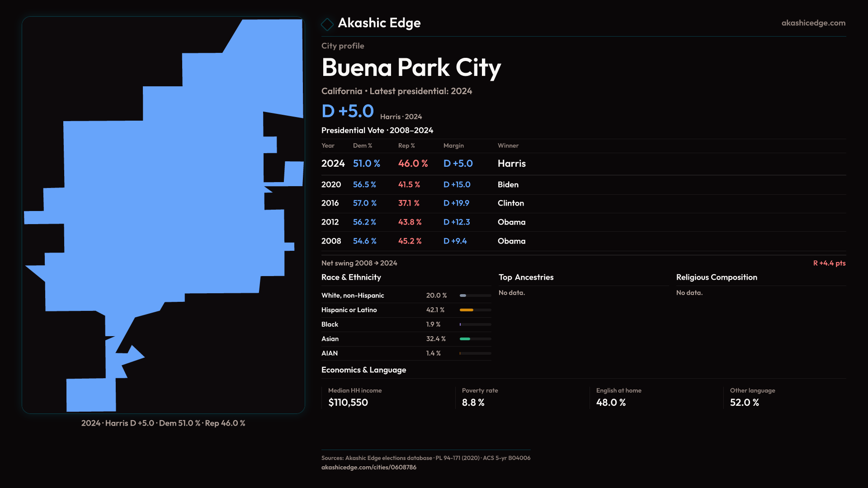Open the akashicedge.com link in the header
This screenshot has width=868, height=488.
click(813, 23)
